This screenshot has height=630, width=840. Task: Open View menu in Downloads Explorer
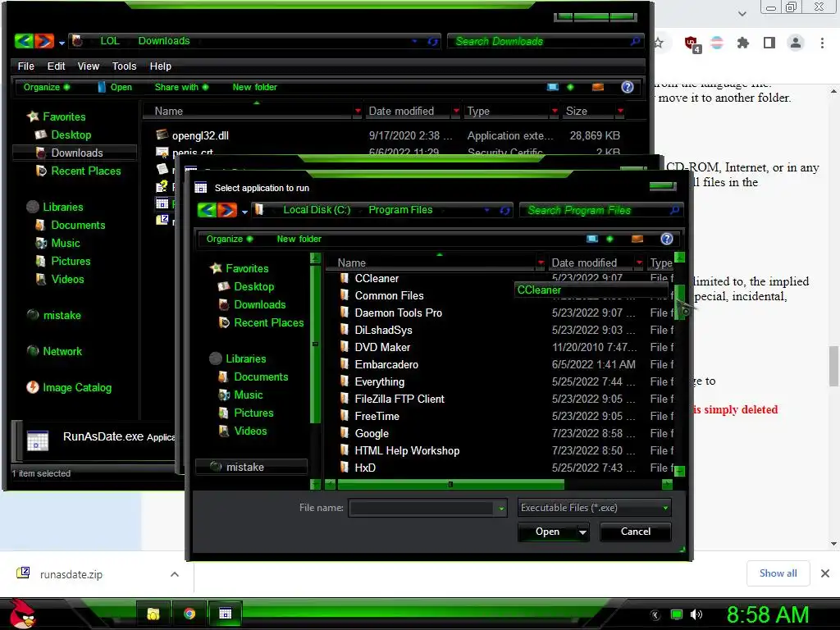(x=88, y=66)
